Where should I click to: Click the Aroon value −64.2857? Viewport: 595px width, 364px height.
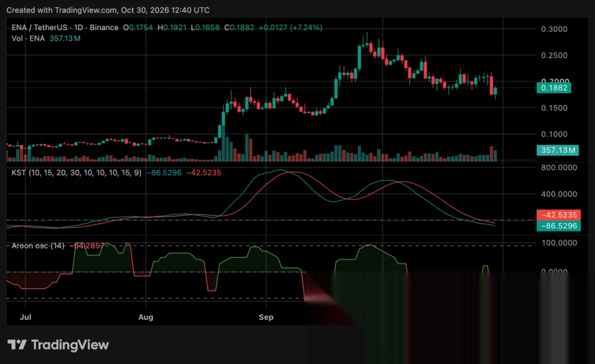pos(87,246)
